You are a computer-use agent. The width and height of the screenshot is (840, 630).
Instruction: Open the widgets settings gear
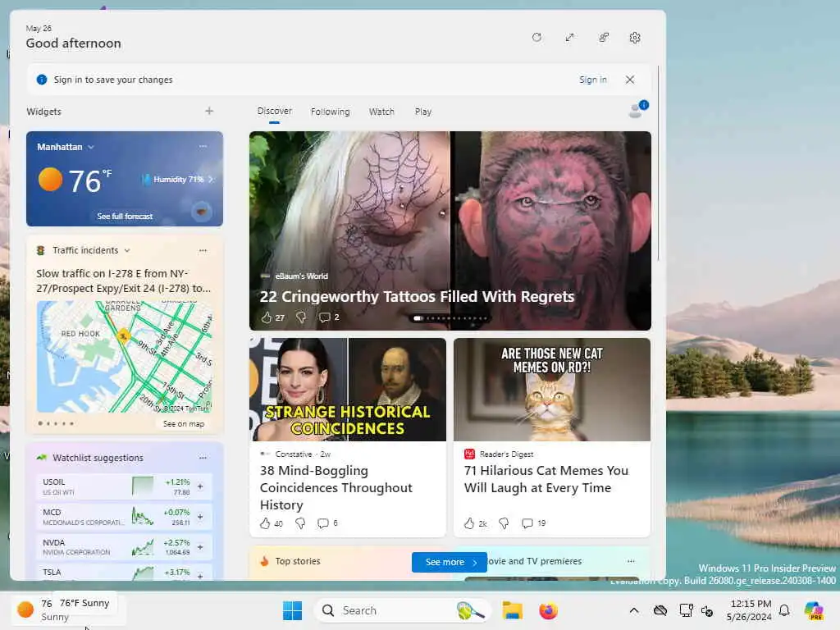635,38
